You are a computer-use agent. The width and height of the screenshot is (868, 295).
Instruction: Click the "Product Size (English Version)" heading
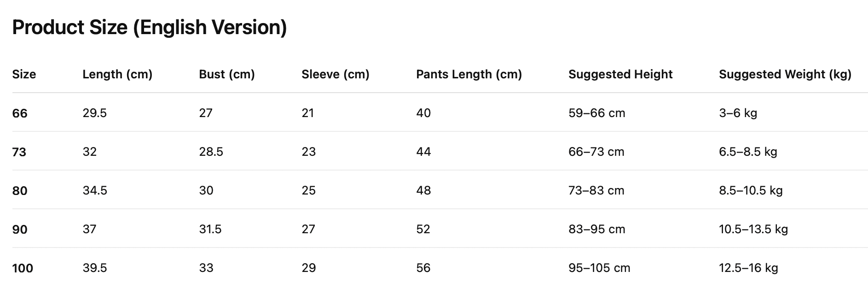(149, 28)
